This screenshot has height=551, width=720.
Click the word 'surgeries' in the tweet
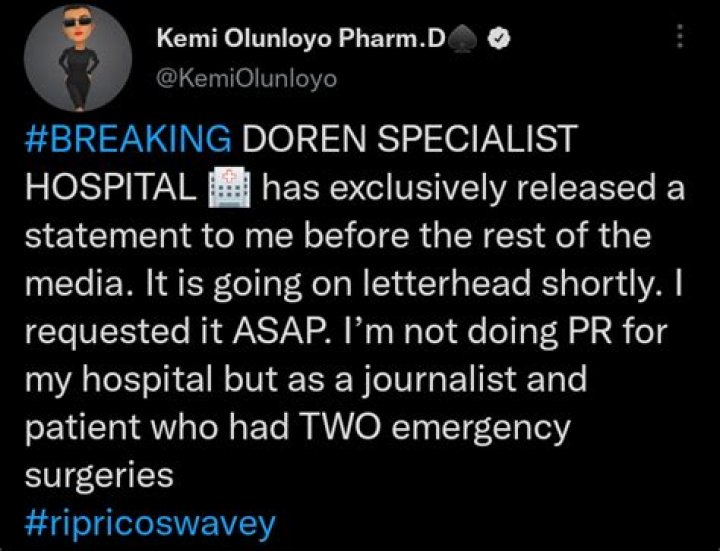click(99, 477)
